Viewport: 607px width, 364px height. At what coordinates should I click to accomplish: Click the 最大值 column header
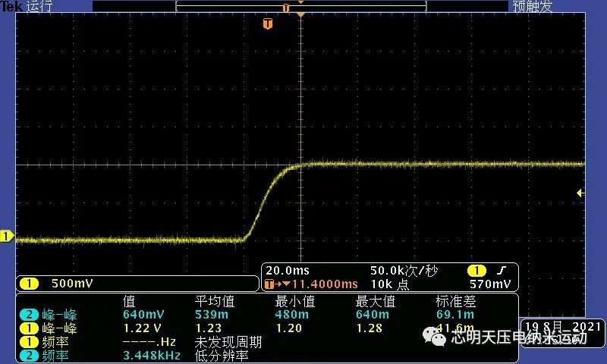pos(375,301)
